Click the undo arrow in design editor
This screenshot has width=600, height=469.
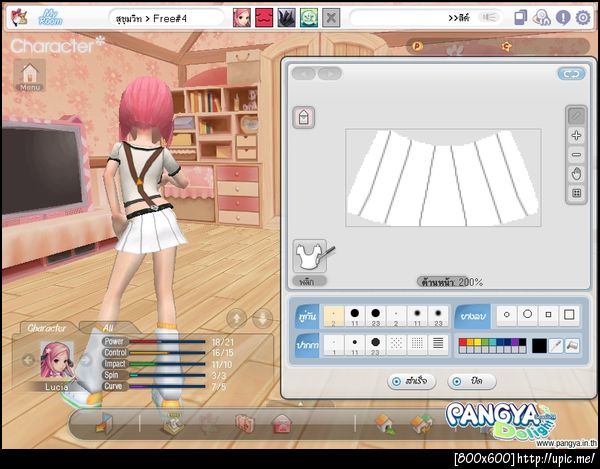tap(304, 73)
